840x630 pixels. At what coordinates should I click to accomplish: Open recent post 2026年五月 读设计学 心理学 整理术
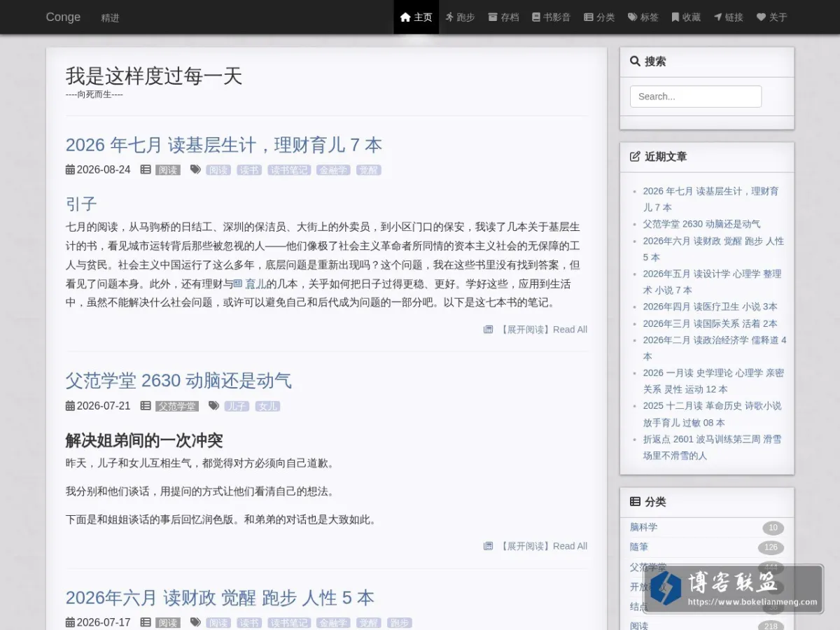pos(713,281)
